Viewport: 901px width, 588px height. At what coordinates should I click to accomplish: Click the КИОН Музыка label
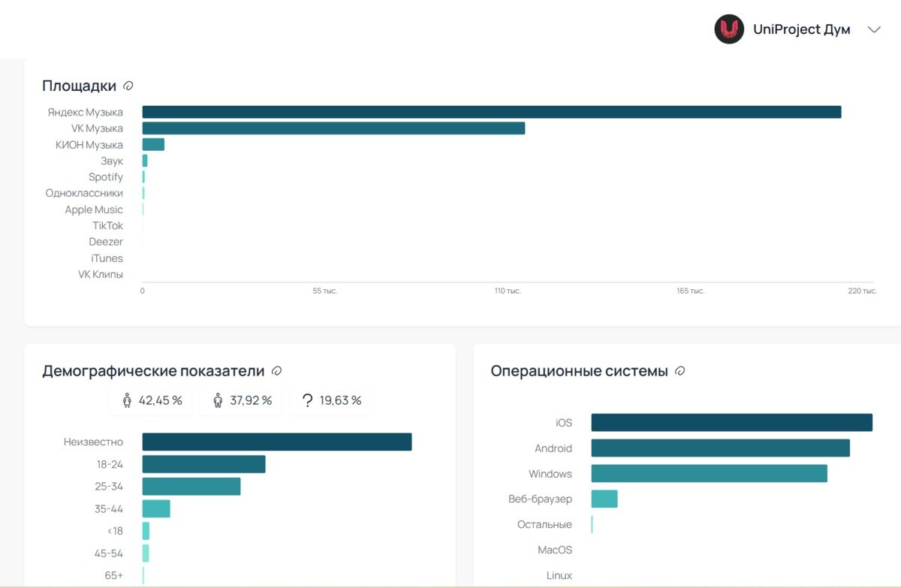tap(89, 144)
